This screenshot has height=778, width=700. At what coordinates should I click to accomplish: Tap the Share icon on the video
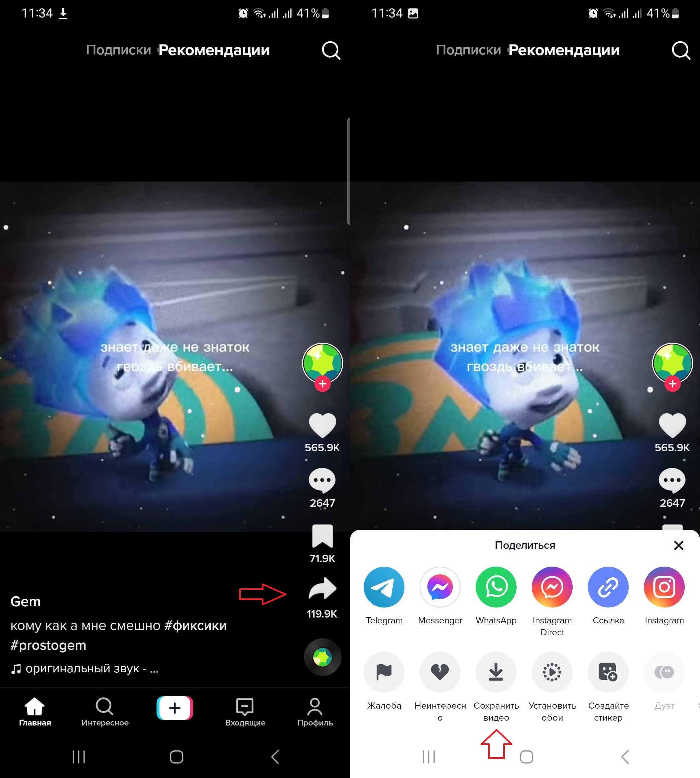click(x=321, y=588)
